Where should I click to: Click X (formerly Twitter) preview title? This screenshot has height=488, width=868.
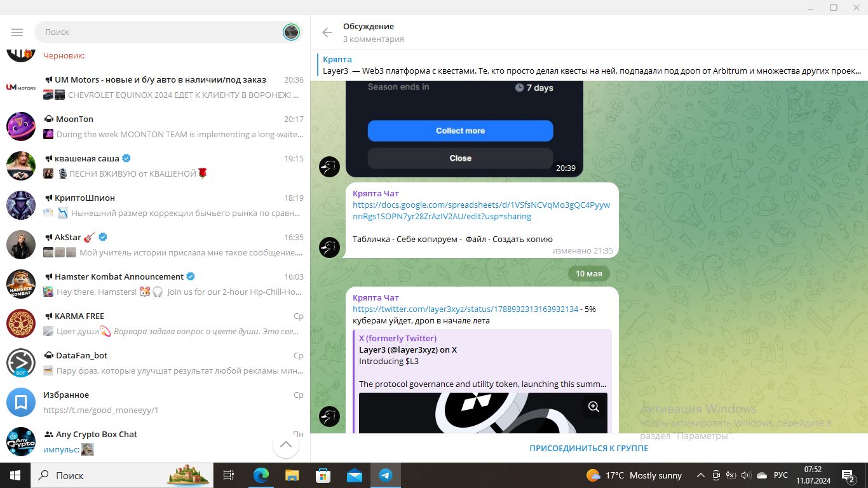(x=398, y=339)
